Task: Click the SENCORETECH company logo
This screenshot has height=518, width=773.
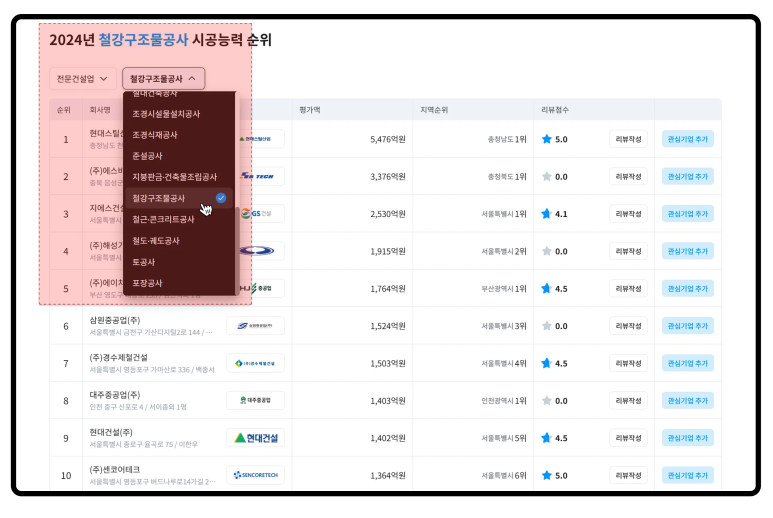Action: [255, 475]
